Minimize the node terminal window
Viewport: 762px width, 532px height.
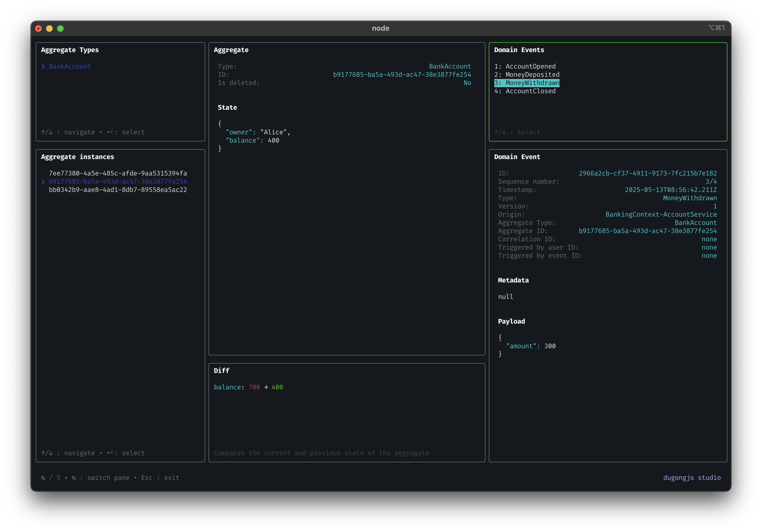[49, 29]
